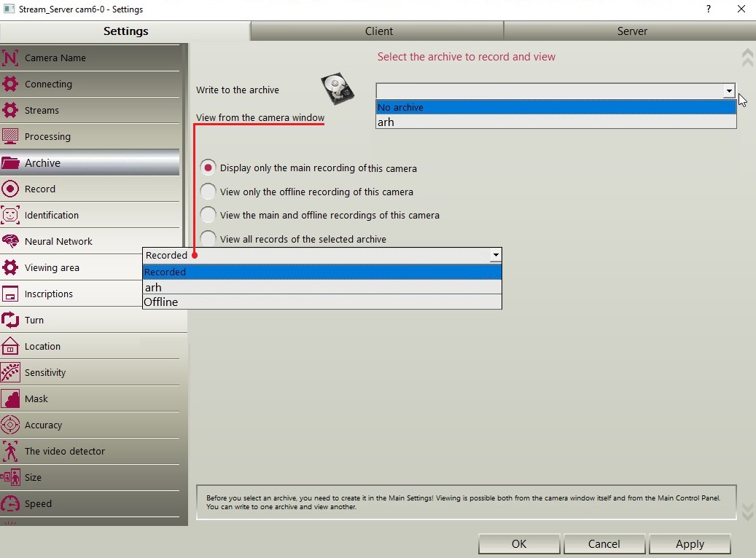Screen dimensions: 756x558
Task: Click the Select the archive to record heading
Action: [x=467, y=56]
